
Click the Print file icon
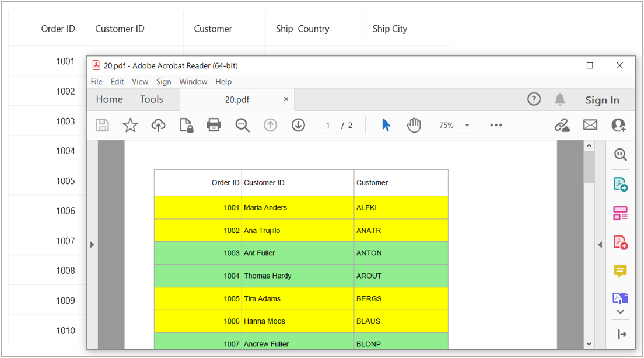point(214,125)
